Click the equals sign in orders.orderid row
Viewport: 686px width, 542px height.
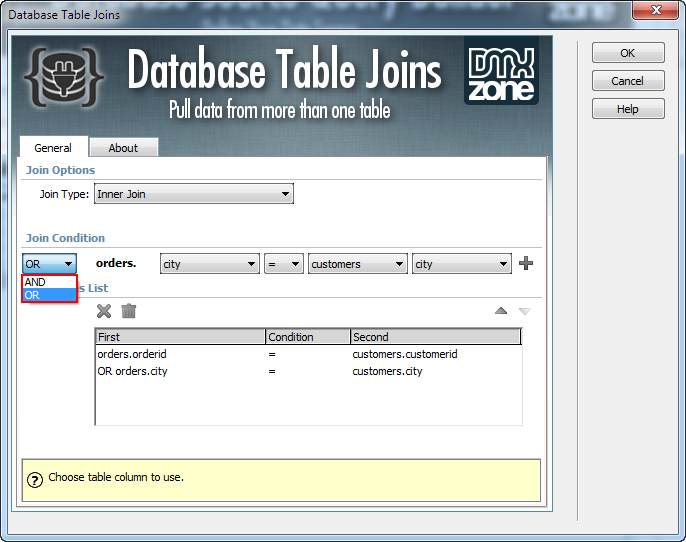point(272,354)
